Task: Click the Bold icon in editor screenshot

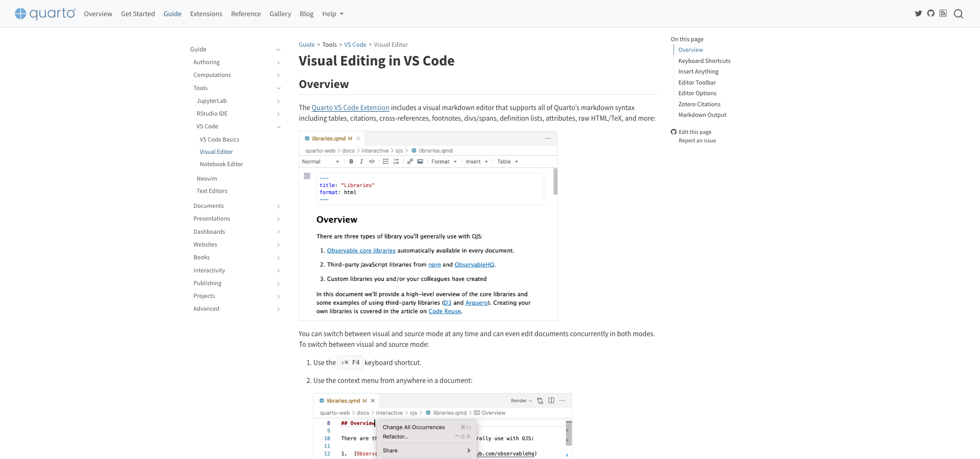Action: point(351,161)
